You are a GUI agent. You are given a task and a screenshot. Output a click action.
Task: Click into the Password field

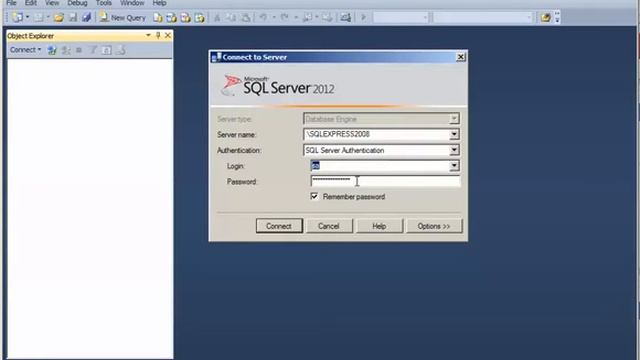coord(385,181)
